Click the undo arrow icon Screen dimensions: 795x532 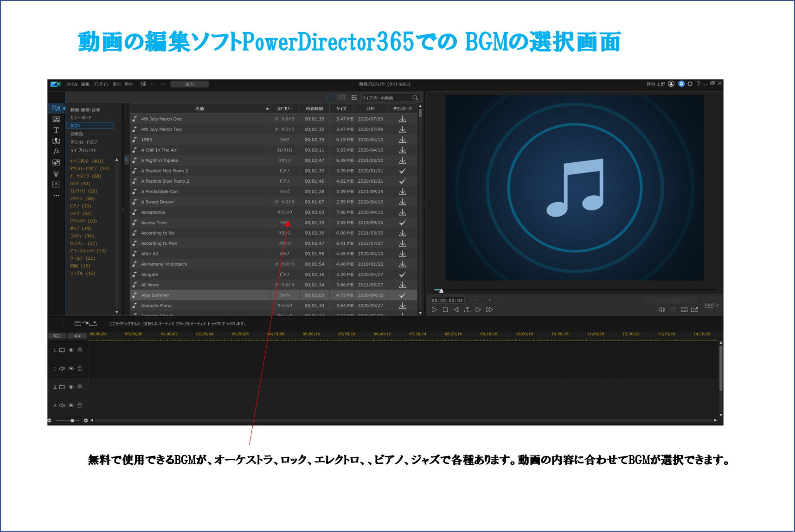153,84
